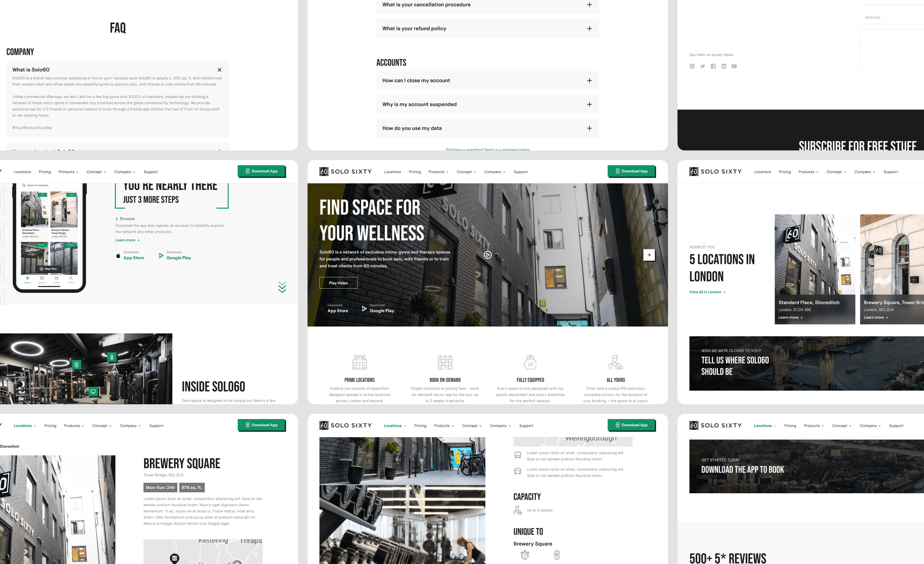Collapse the What is Solo60 answer
The height and width of the screenshot is (564, 924).
(x=219, y=70)
